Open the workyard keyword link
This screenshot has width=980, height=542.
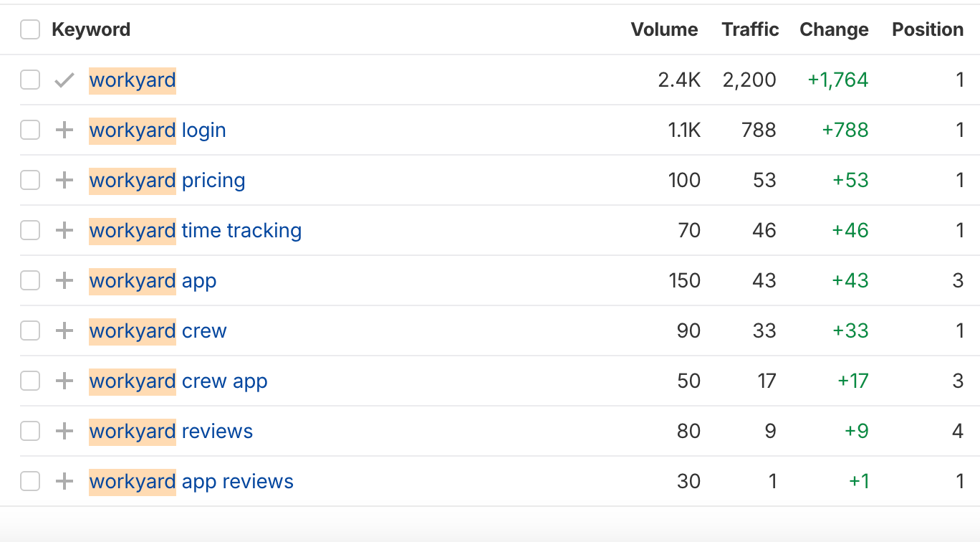pyautogui.click(x=133, y=80)
